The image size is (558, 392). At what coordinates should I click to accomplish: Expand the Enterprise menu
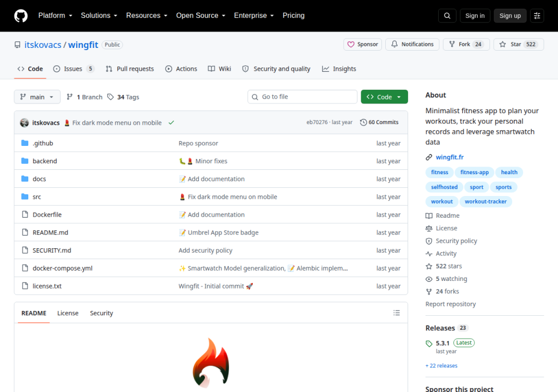tap(254, 16)
